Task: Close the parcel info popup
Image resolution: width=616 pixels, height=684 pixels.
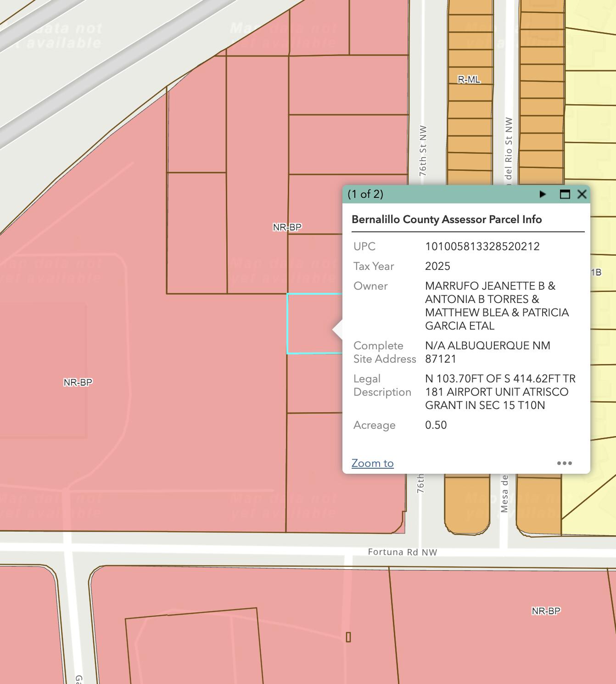Action: 582,194
